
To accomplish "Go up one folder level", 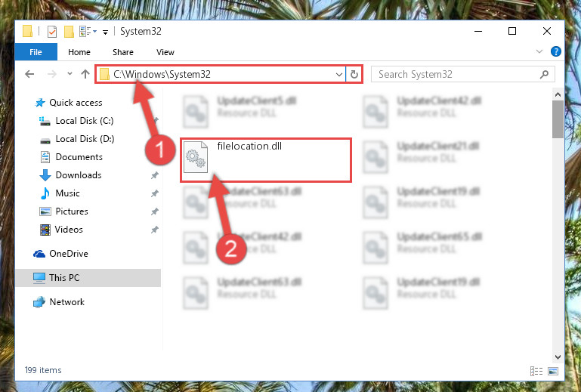I will 85,74.
